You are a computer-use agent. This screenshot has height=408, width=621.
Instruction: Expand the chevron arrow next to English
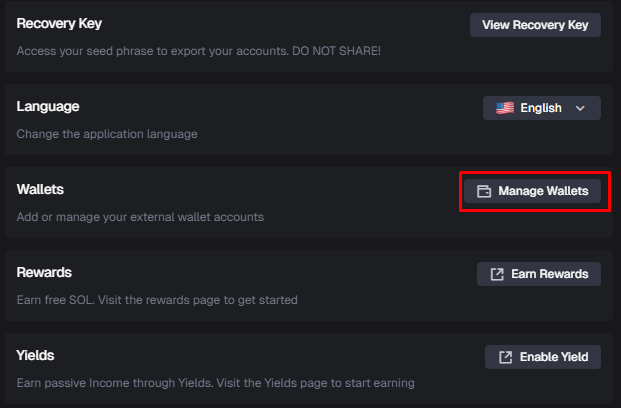[x=580, y=108]
